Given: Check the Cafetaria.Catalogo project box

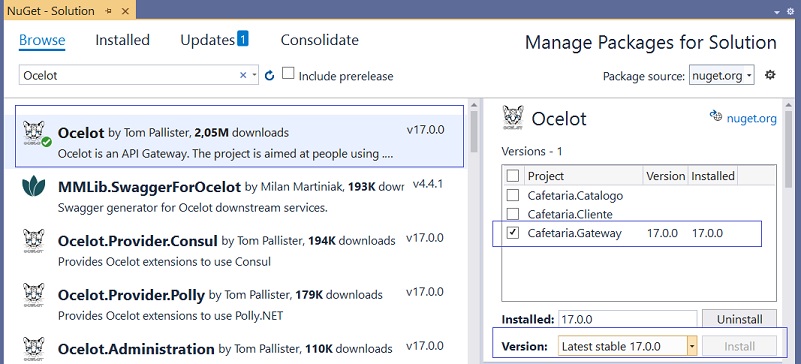Looking at the screenshot, I should point(512,195).
